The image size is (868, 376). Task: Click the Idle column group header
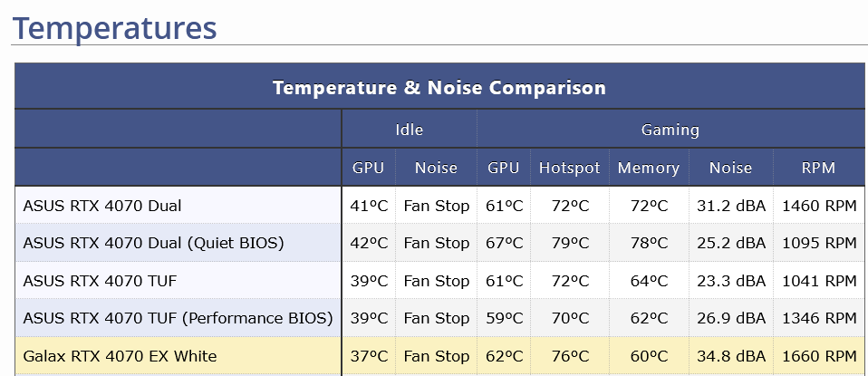click(x=410, y=130)
